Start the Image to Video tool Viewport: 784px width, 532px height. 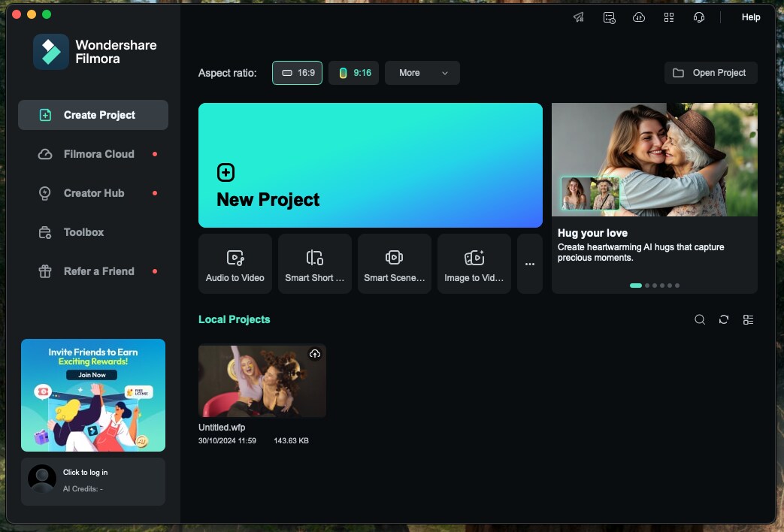474,264
